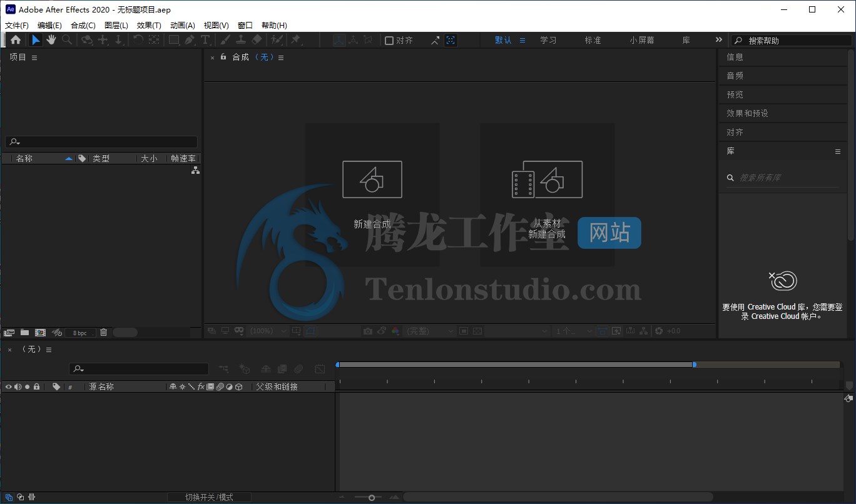Viewport: 856px width, 504px height.
Task: Expand more workspaces chevron
Action: (718, 40)
